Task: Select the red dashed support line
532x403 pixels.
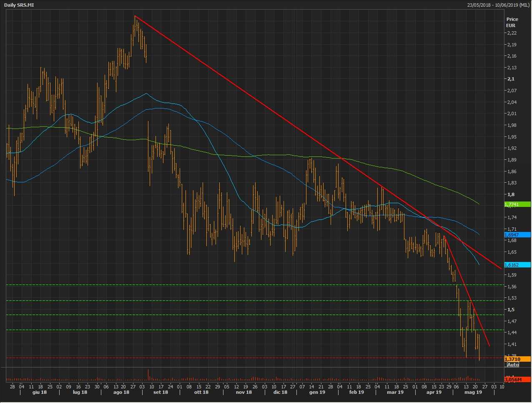Action: click(x=250, y=358)
